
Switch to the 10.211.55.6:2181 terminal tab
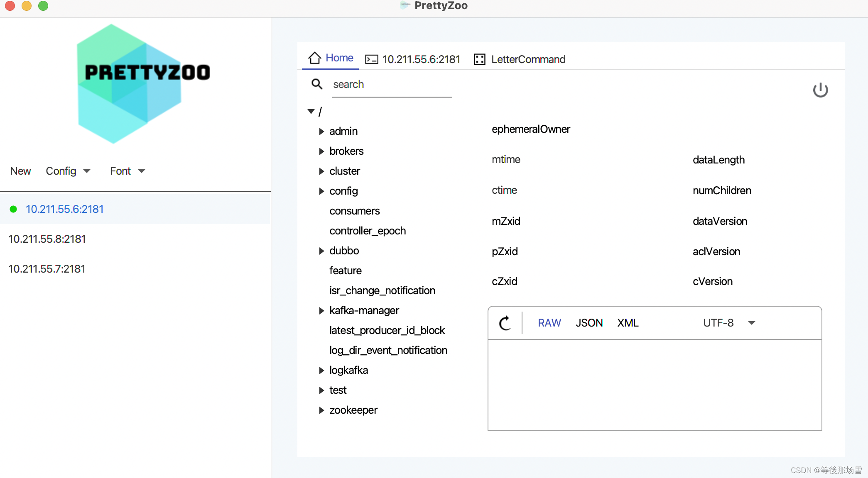(412, 59)
